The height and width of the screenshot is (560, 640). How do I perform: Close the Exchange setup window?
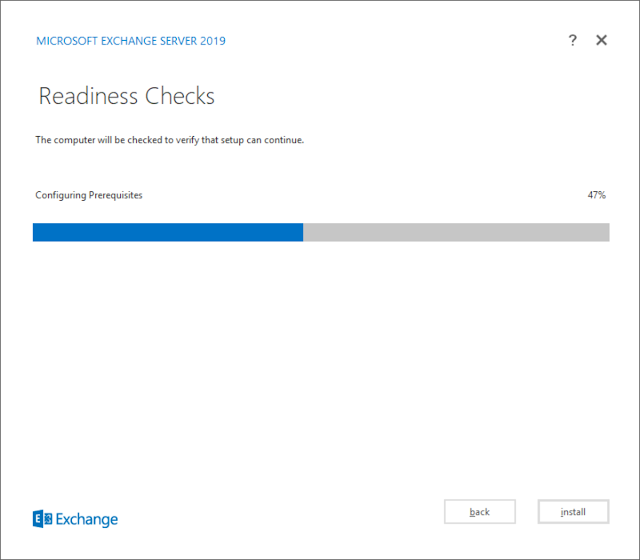601,40
